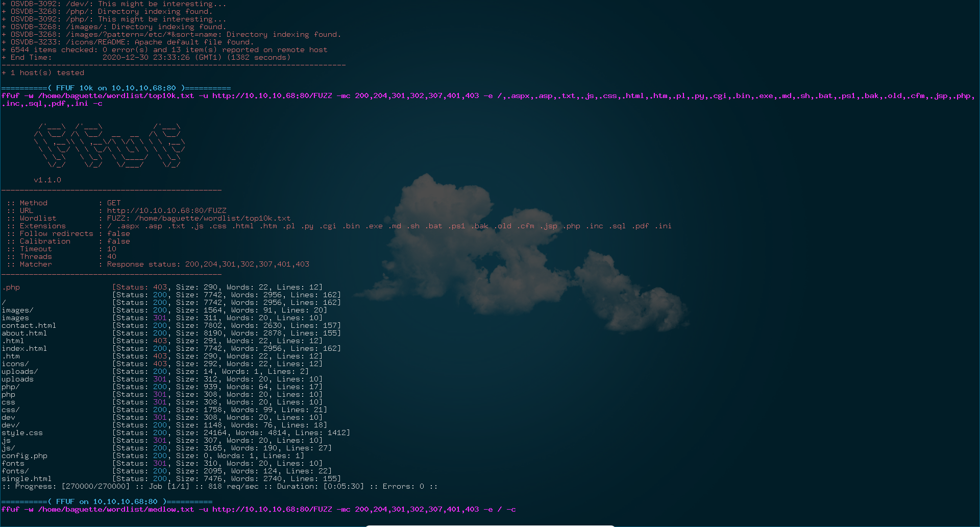Viewport: 980px width, 527px height.
Task: Click the nikto 'End Time' line
Action: pos(146,58)
